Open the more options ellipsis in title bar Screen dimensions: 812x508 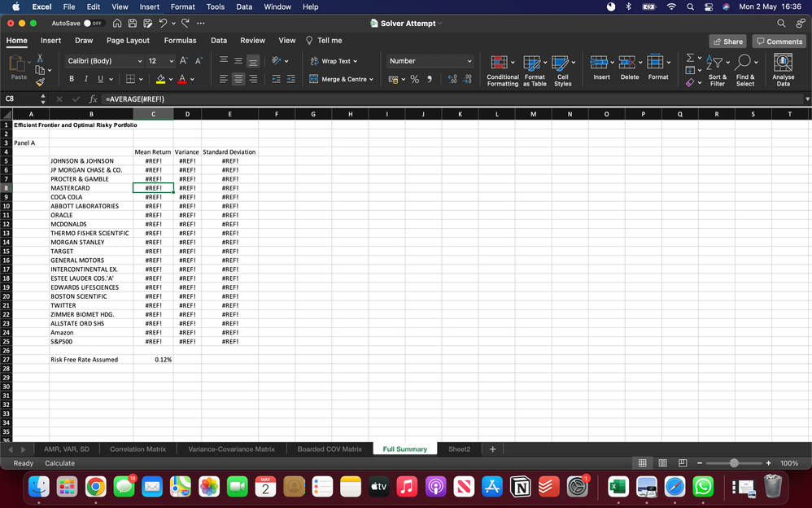point(201,24)
